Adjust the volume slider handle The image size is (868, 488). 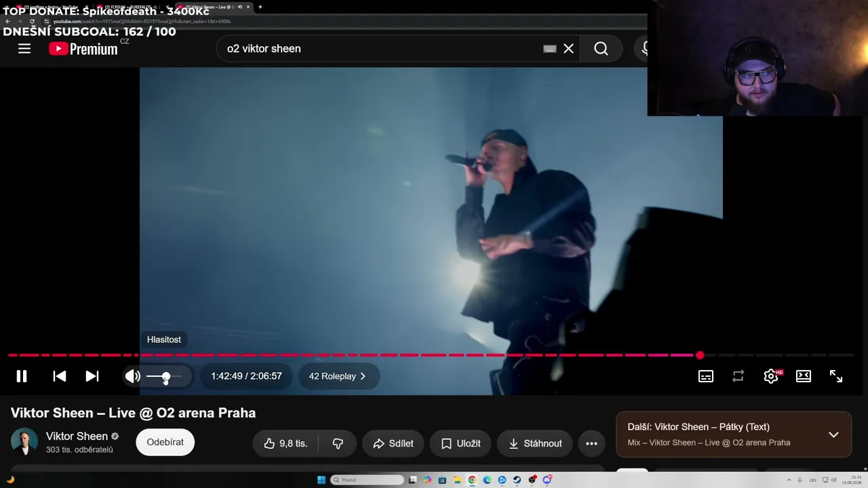[x=165, y=376]
